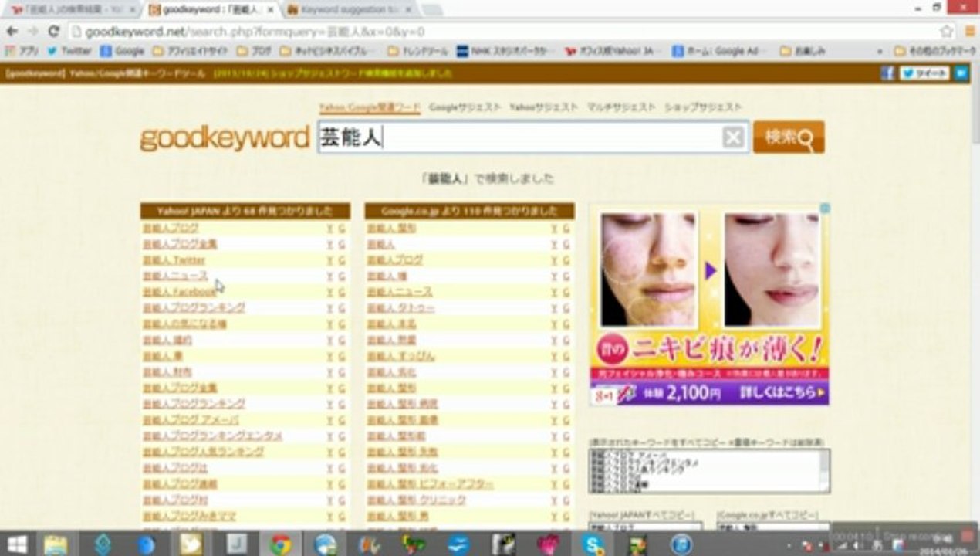
Task: Open the お楽しみ bookmark folder
Action: (803, 51)
